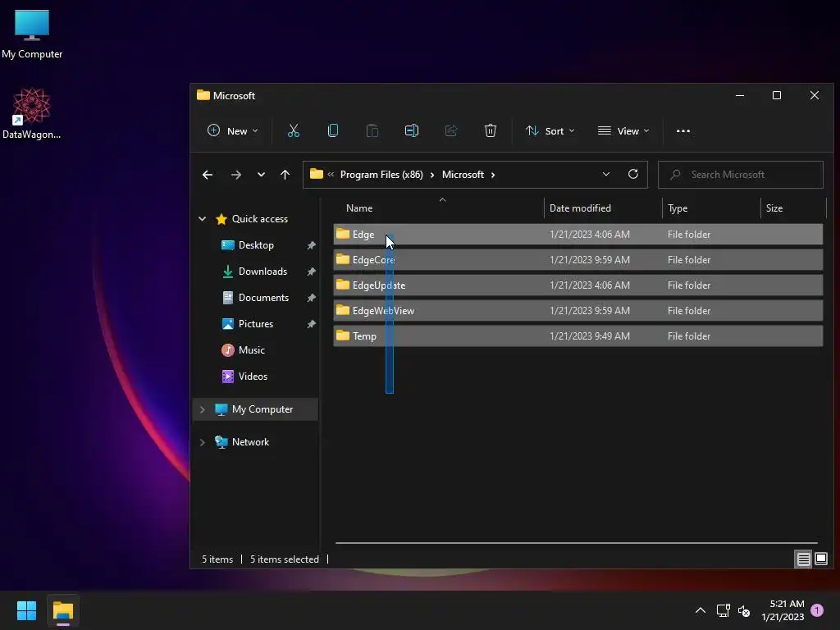Click the muted volume tray icon
This screenshot has width=840, height=630.
(x=744, y=610)
